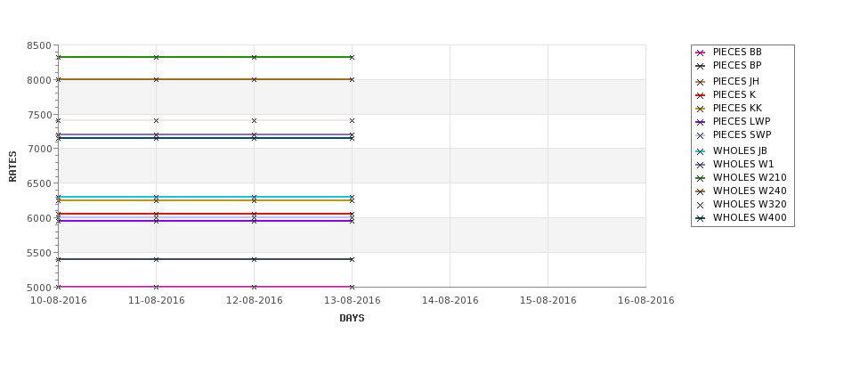Click the PIECES K red legend marker

tap(701, 95)
